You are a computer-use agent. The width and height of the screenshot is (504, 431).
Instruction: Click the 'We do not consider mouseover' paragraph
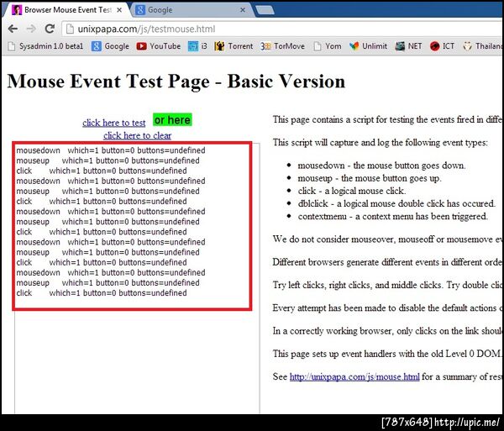387,239
